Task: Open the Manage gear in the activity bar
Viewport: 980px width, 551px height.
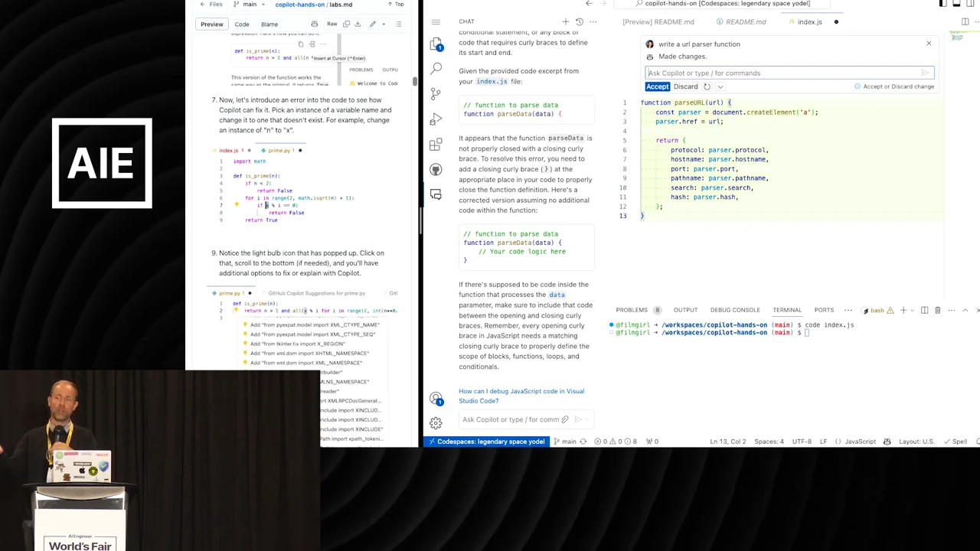Action: (436, 423)
